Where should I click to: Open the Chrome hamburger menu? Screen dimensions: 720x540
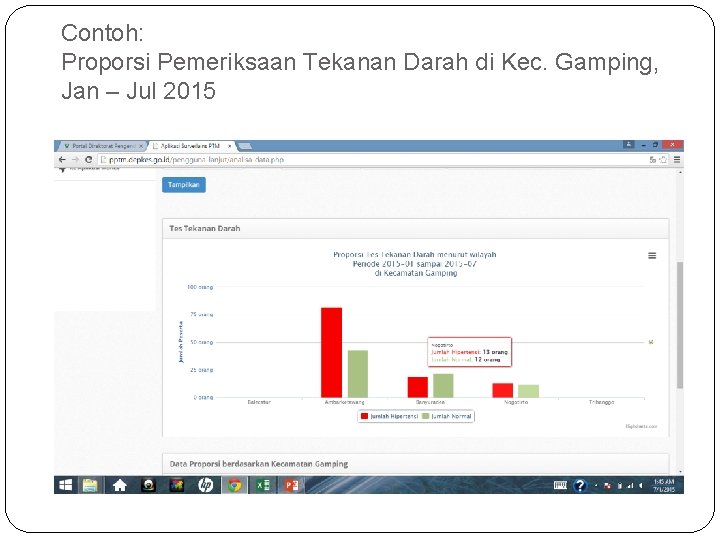pyautogui.click(x=677, y=160)
